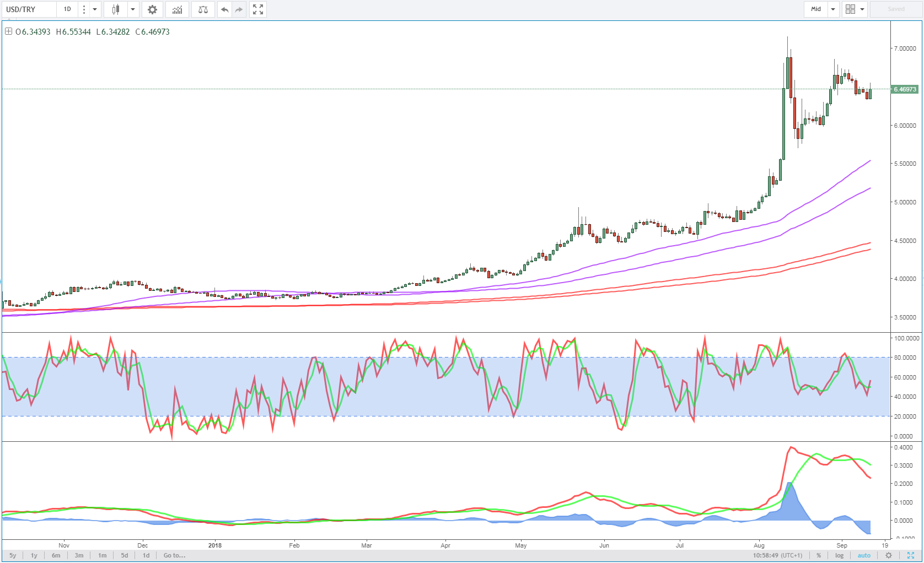Select the 6m time range
This screenshot has width=924, height=563.
click(x=56, y=555)
